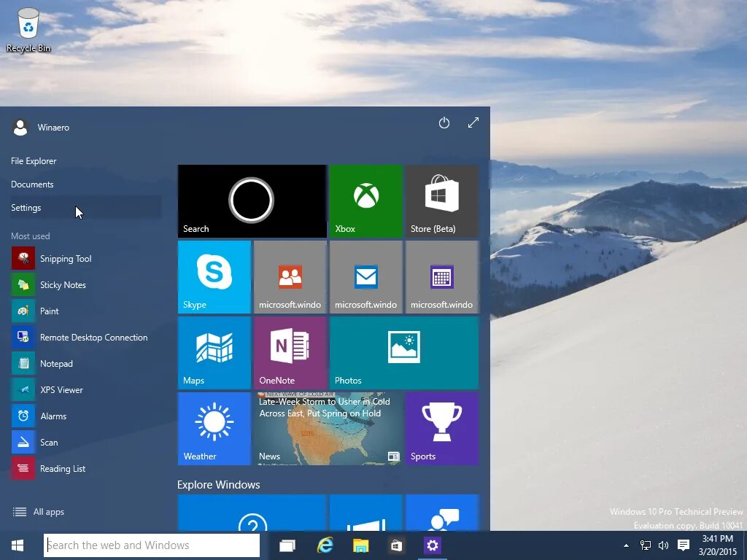Image resolution: width=747 pixels, height=560 pixels.
Task: Focus the Search the web and Windows box
Action: pos(152,545)
